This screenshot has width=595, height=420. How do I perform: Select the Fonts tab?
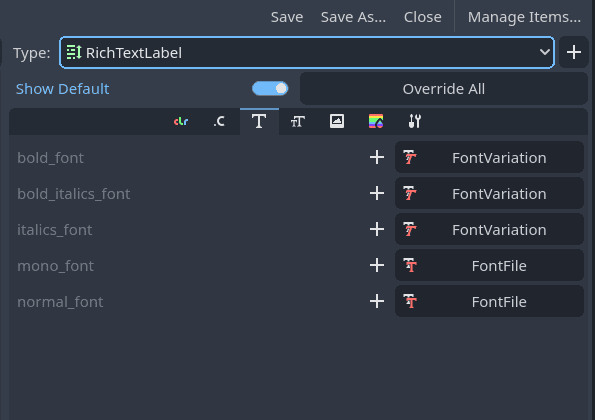click(x=259, y=121)
